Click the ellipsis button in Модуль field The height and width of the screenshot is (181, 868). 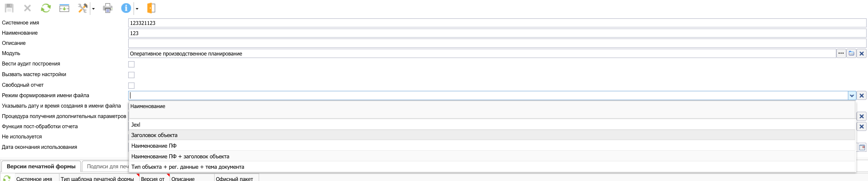[x=841, y=53]
